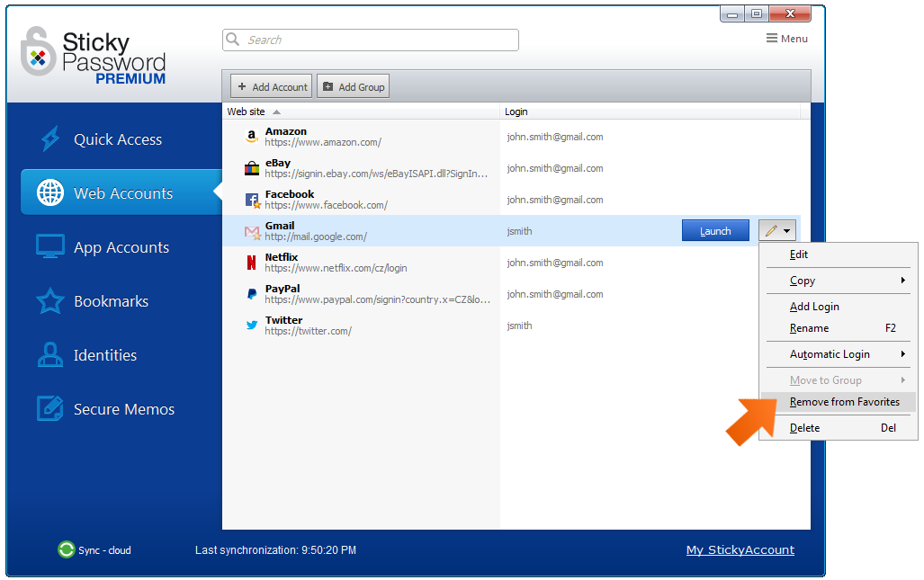Launch the Gmail account
This screenshot has height=580, width=924.
coord(715,231)
